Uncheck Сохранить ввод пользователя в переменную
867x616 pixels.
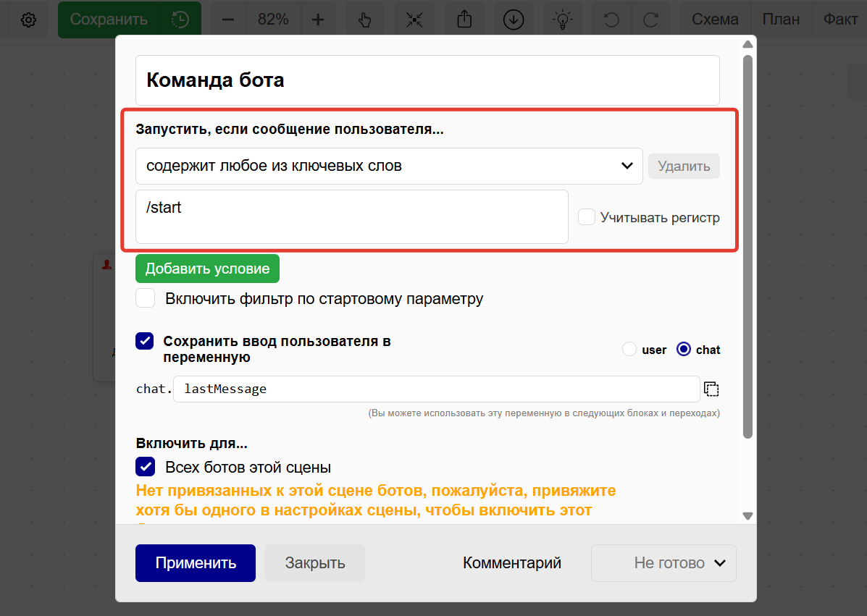[145, 341]
